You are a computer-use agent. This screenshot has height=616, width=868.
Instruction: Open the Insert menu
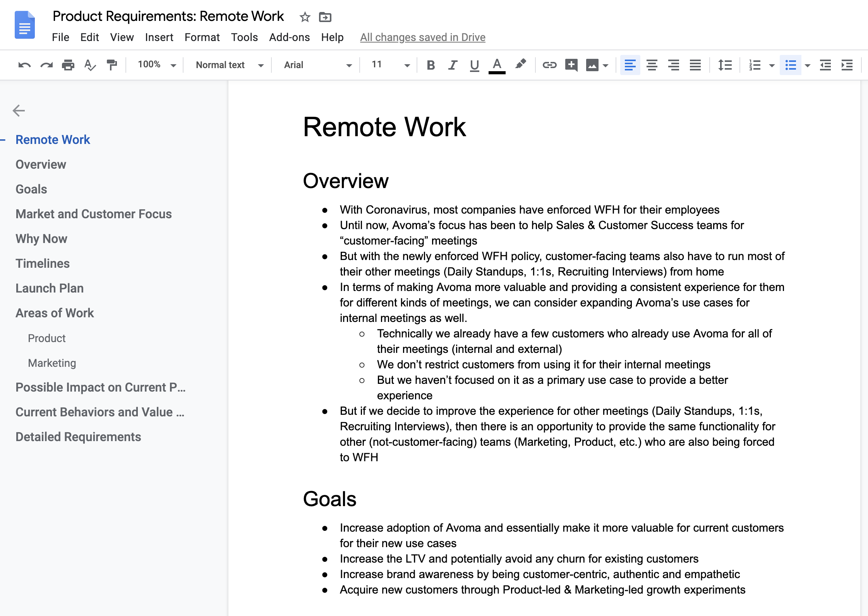click(159, 37)
